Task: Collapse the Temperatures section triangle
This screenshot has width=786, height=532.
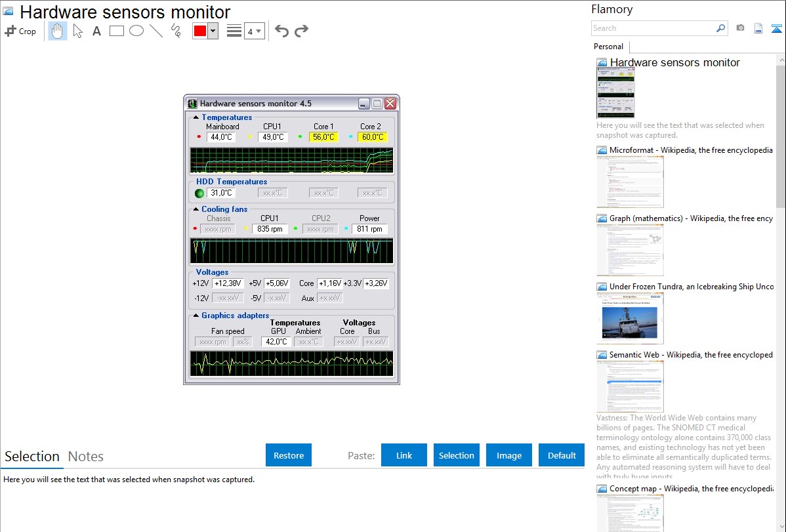Action: 196,117
